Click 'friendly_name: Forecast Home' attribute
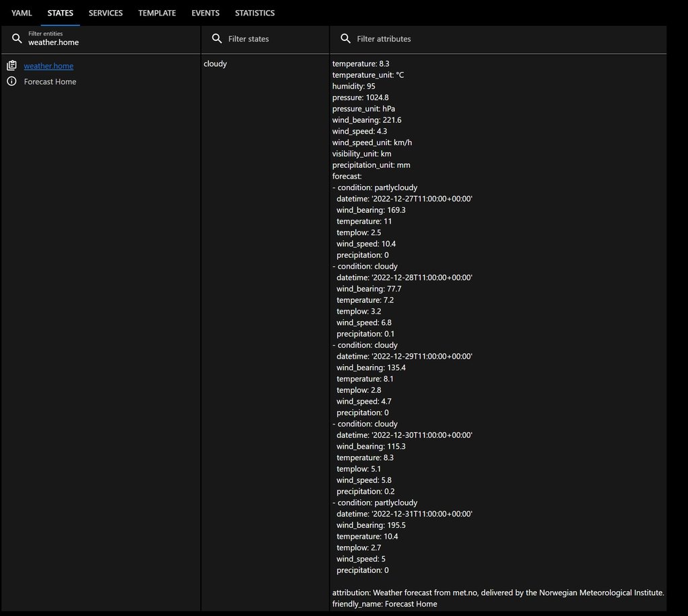This screenshot has width=688, height=616. (x=384, y=604)
